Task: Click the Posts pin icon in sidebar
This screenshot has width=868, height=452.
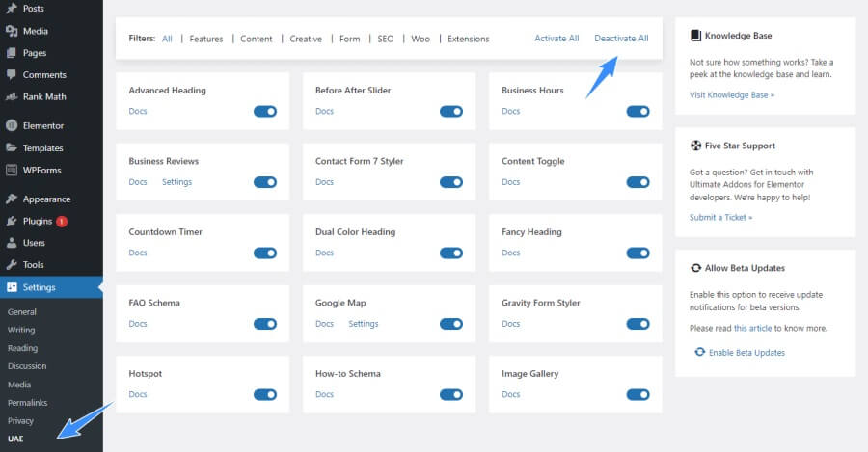Action: coord(11,9)
